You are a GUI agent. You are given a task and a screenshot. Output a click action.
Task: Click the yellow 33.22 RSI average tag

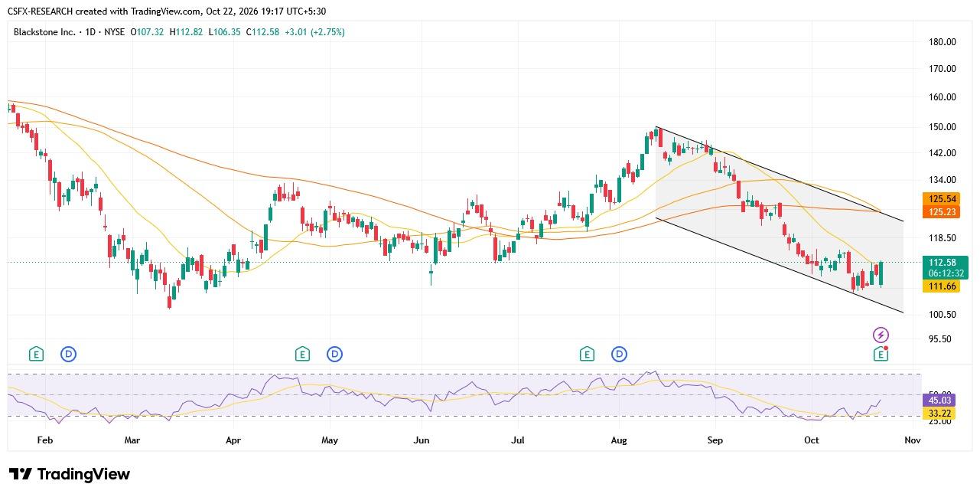click(939, 413)
